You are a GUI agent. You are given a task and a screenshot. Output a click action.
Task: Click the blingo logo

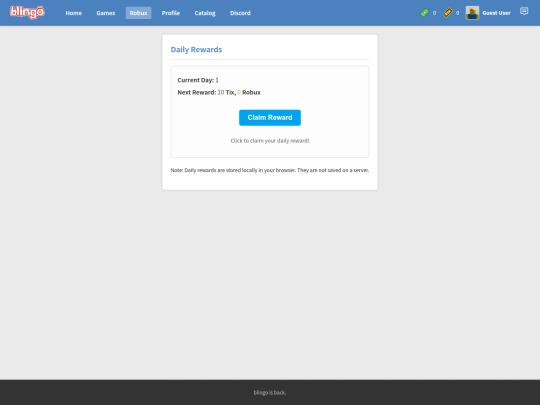(27, 12)
